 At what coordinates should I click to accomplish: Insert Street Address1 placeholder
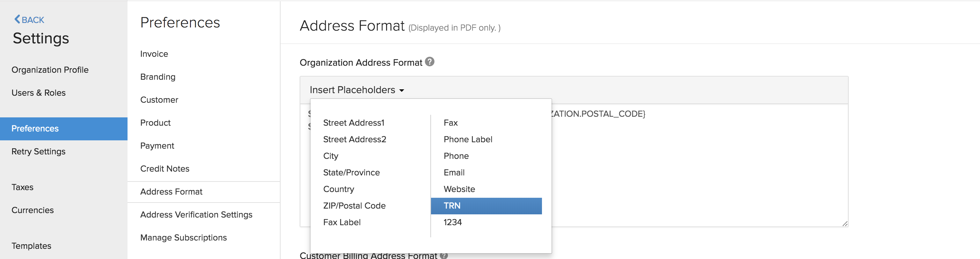pyautogui.click(x=354, y=123)
